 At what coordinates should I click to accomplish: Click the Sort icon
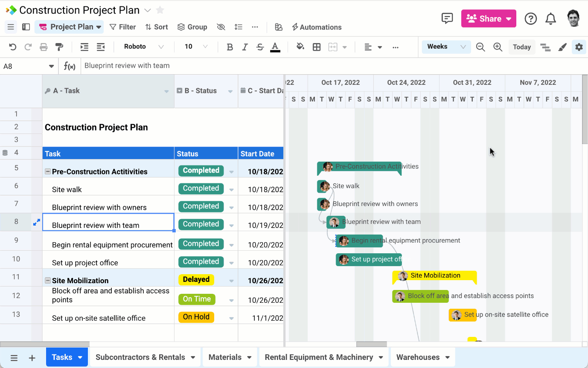pos(156,27)
